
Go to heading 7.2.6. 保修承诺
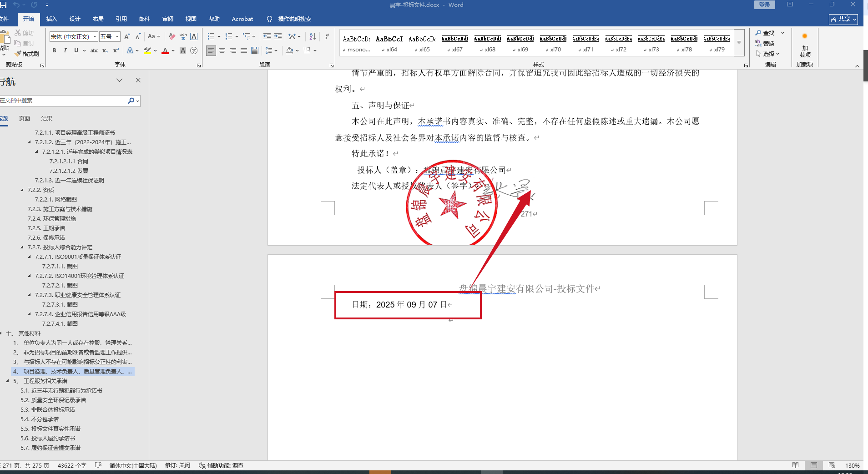[46, 237]
